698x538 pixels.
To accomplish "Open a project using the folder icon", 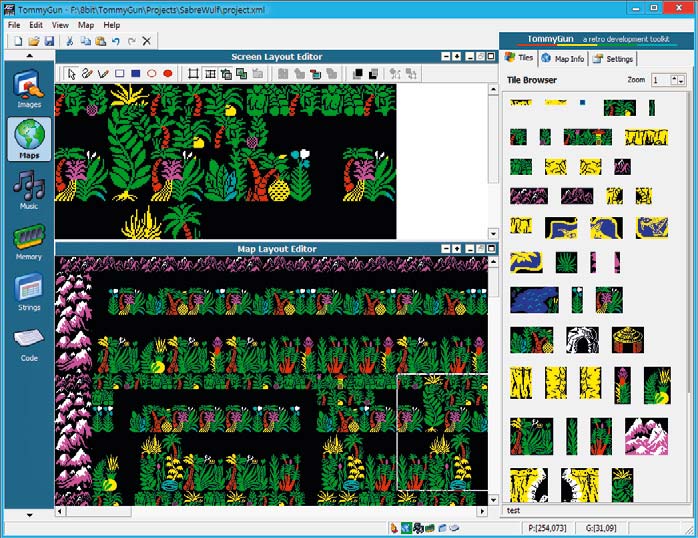I will (x=34, y=41).
